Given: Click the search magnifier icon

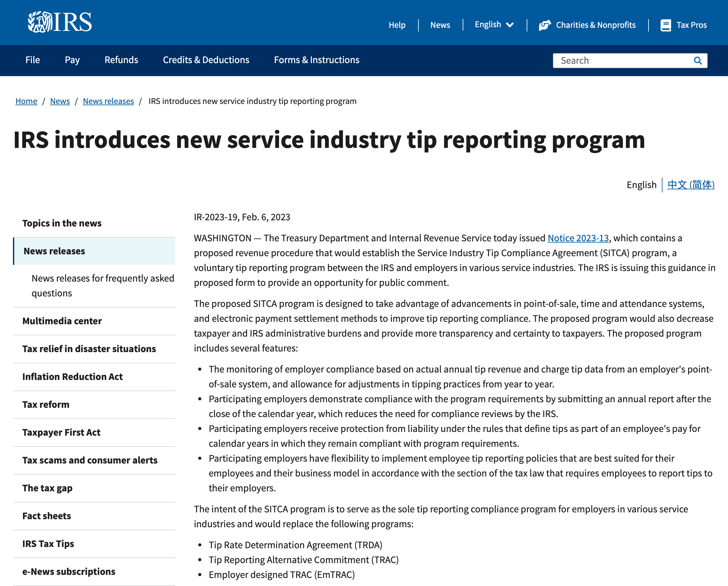Looking at the screenshot, I should 698,61.
